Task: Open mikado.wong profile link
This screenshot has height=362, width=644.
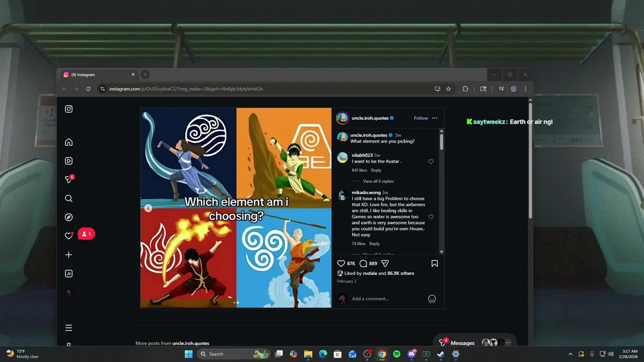Action: coord(366,193)
